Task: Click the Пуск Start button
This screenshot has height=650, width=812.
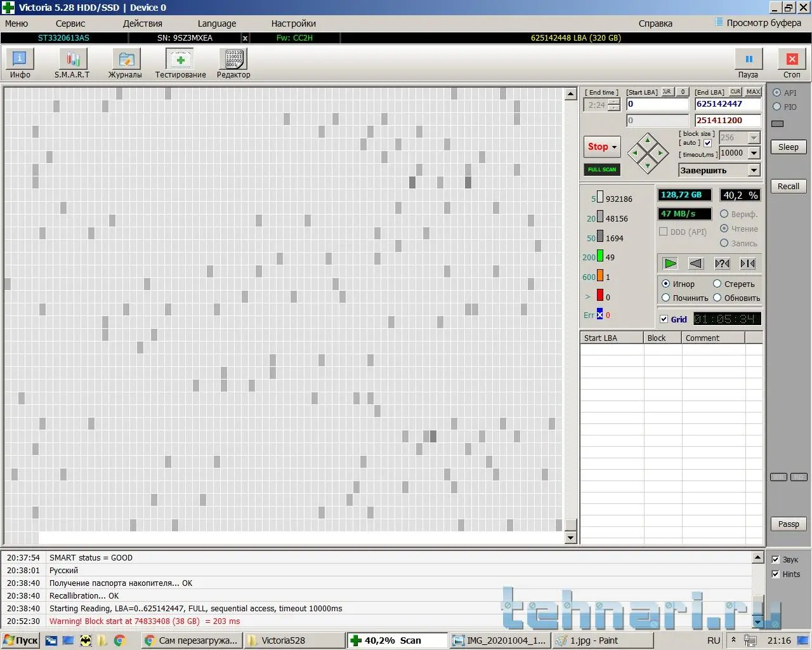Action: 21,640
